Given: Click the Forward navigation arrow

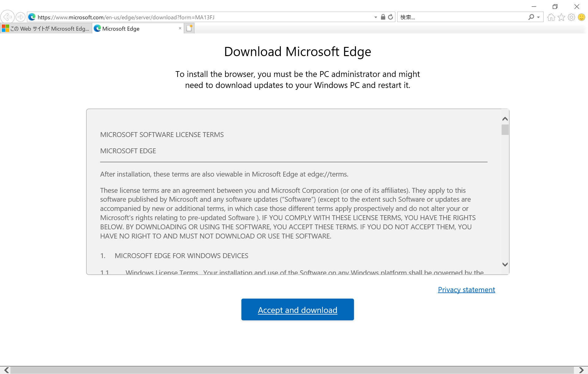Looking at the screenshot, I should pyautogui.click(x=21, y=17).
